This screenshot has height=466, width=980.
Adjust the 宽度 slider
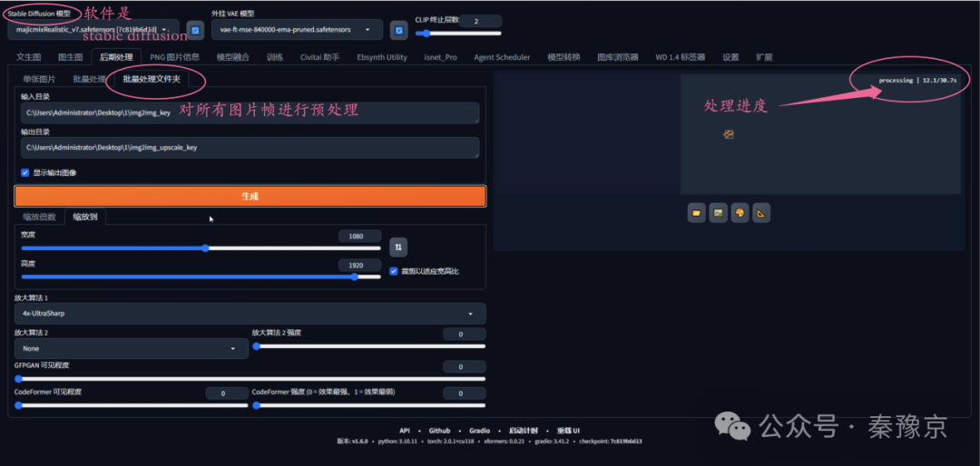tap(201, 248)
